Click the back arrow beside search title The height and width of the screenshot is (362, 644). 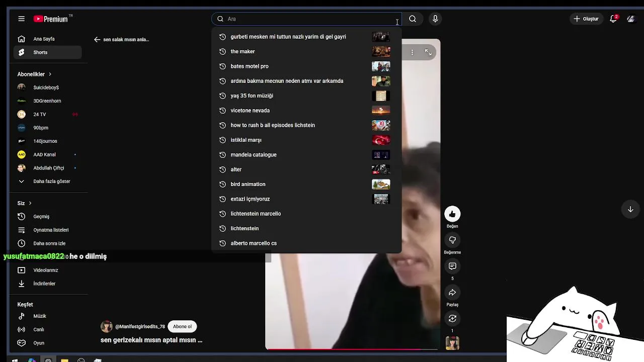point(97,39)
